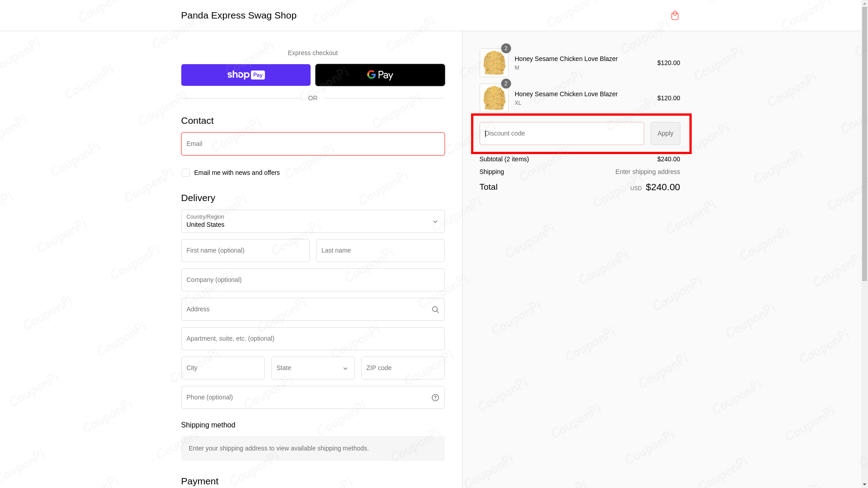Image resolution: width=868 pixels, height=488 pixels.
Task: Enable Email me with news and offers
Action: (x=185, y=173)
